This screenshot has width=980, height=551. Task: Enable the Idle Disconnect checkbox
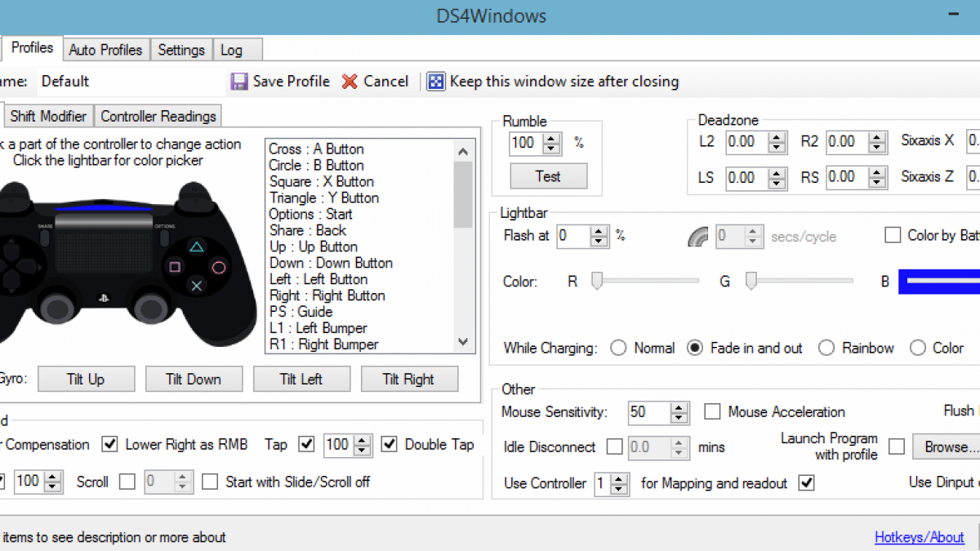coord(614,447)
